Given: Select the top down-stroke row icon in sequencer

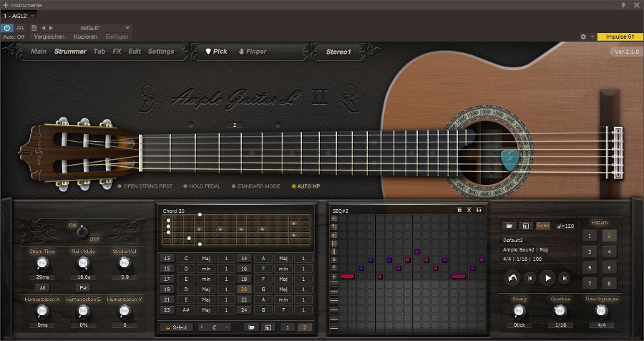Looking at the screenshot, I should [334, 218].
